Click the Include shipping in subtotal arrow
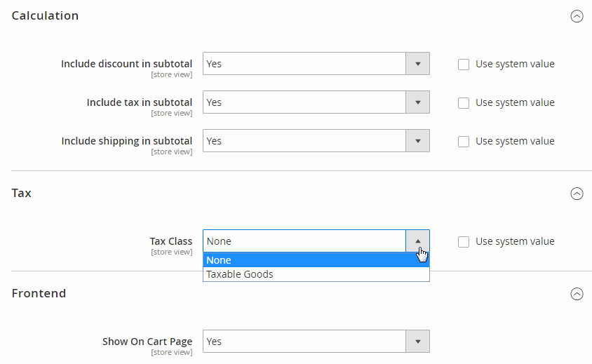The image size is (592, 364). coord(417,141)
